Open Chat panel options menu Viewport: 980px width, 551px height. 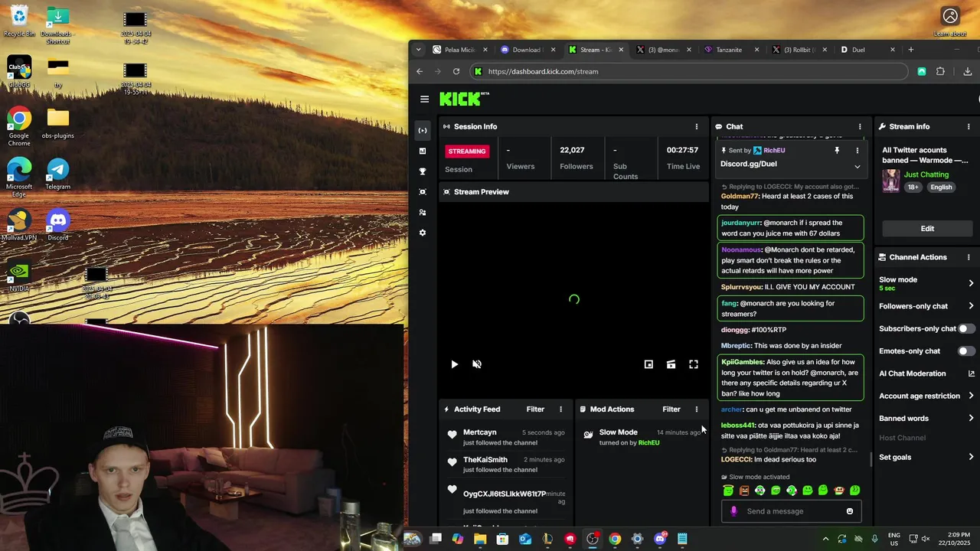[860, 126]
